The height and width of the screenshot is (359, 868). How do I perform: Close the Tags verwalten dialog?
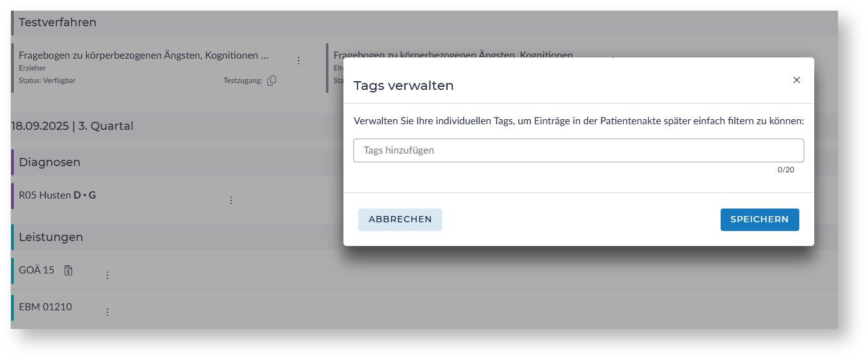(x=796, y=80)
